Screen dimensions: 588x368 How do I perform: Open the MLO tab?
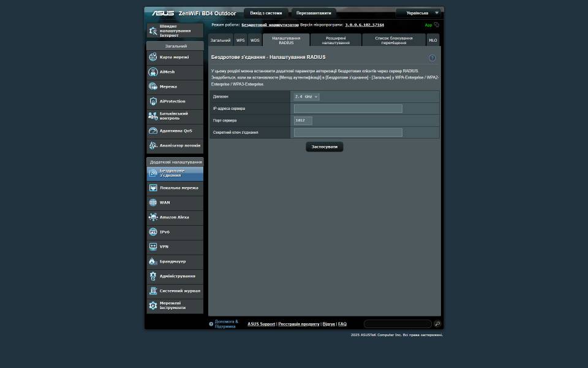pyautogui.click(x=432, y=40)
